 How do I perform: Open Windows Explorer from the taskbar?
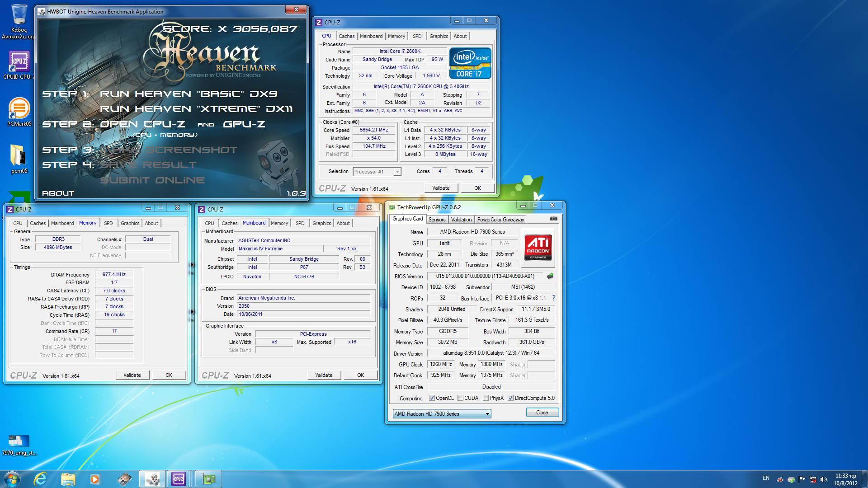tap(68, 479)
